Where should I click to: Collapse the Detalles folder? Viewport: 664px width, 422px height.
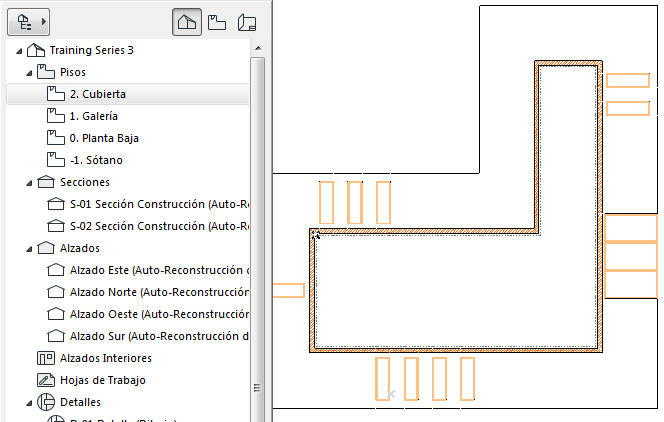[x=29, y=403]
